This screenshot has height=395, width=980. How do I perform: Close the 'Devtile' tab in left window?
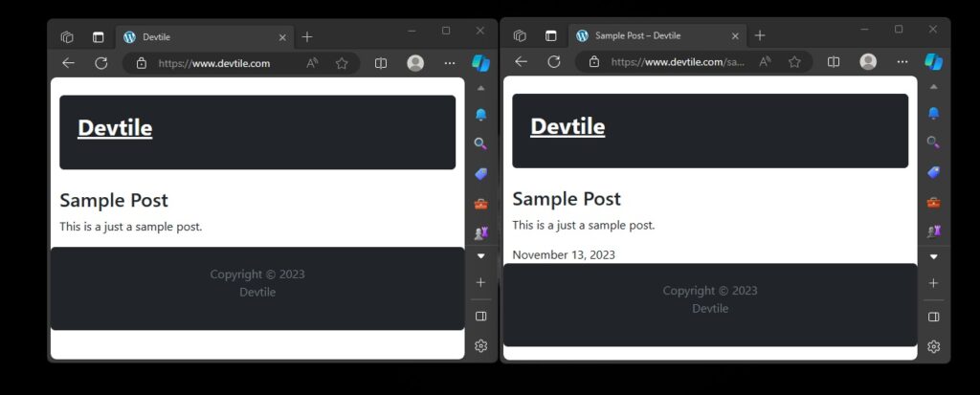click(282, 37)
